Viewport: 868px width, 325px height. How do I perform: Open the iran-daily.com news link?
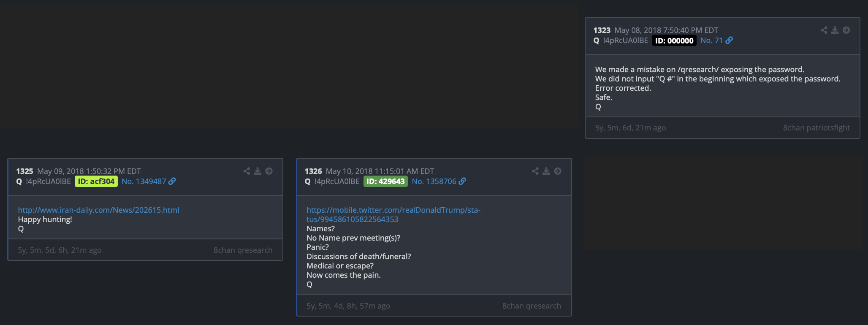coord(98,210)
